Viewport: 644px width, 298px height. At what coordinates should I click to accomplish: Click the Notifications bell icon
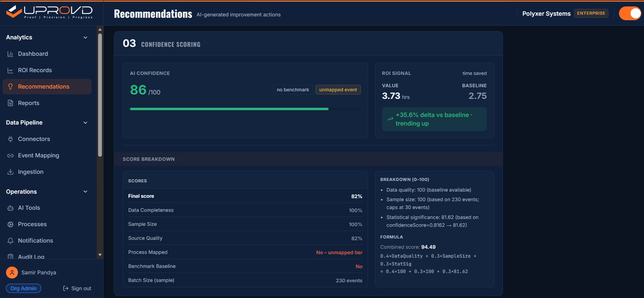tap(10, 240)
